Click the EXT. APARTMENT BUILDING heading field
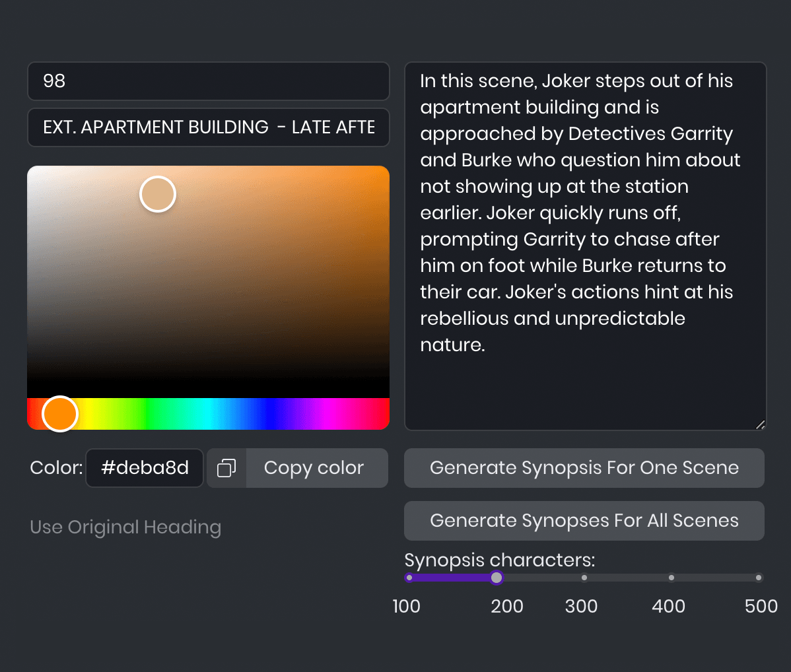The height and width of the screenshot is (672, 791). coord(209,127)
